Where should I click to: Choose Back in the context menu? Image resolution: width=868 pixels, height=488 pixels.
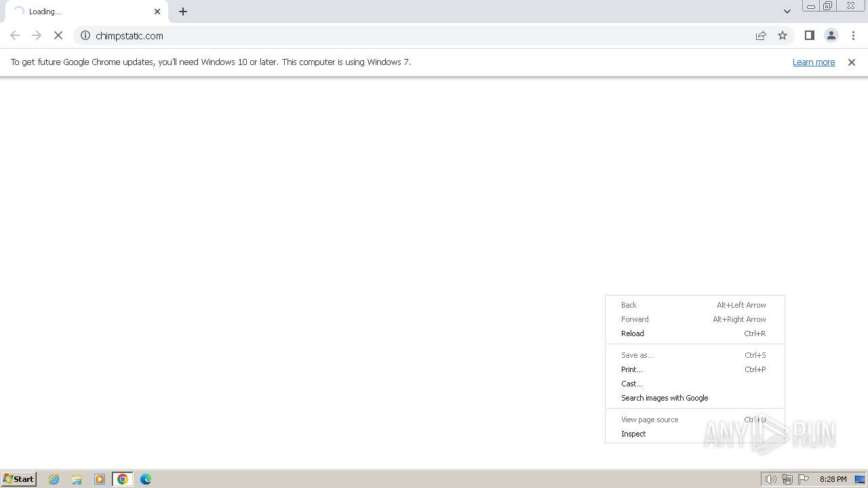click(694, 305)
